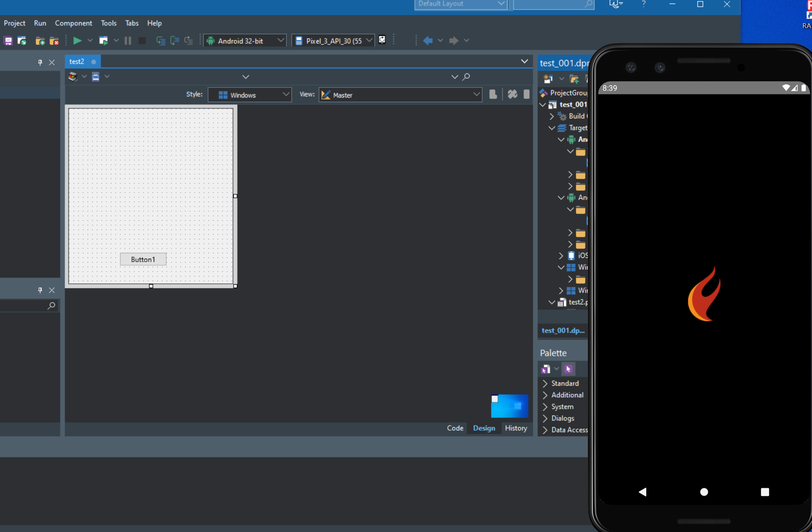Image resolution: width=812 pixels, height=532 pixels.
Task: Toggle the mobile device preview icon in designer bar
Action: [526, 94]
